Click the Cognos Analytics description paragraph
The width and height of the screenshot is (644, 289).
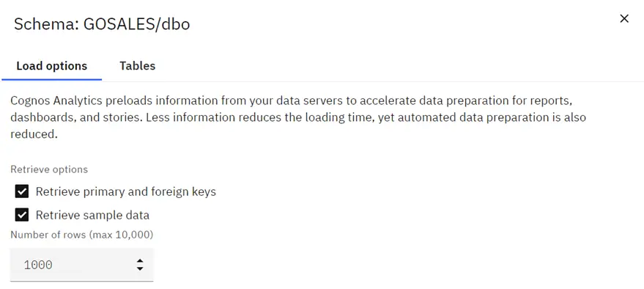pyautogui.click(x=298, y=117)
